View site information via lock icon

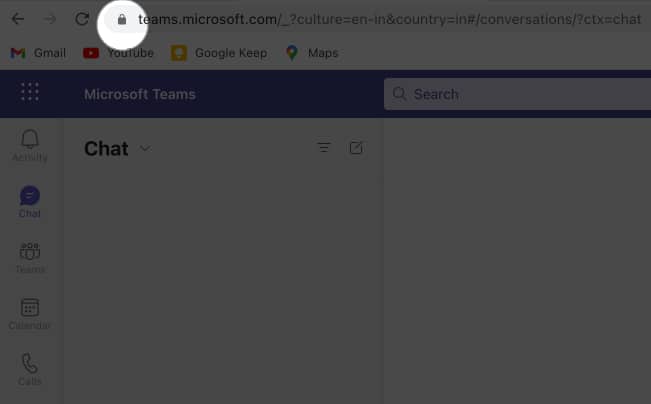pyautogui.click(x=122, y=19)
